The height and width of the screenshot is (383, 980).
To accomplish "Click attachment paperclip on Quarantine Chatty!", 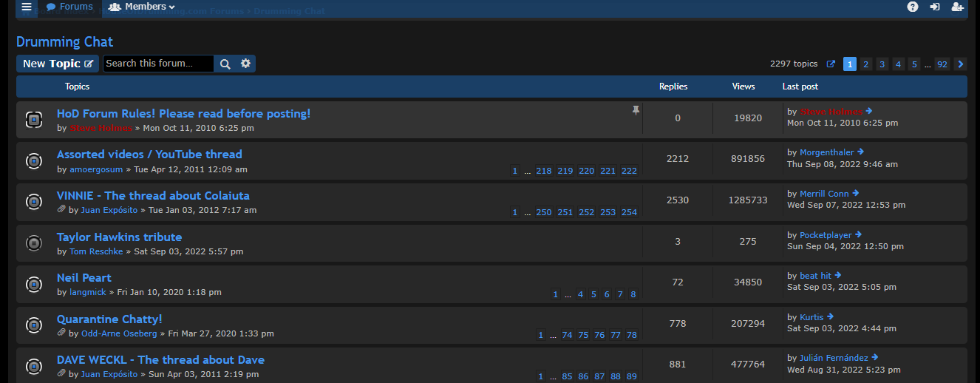I will (61, 333).
